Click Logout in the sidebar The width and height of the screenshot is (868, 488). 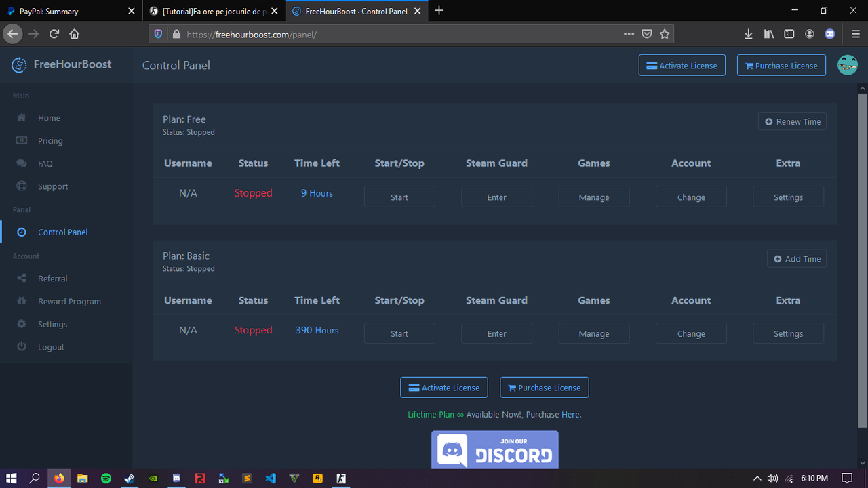point(51,347)
